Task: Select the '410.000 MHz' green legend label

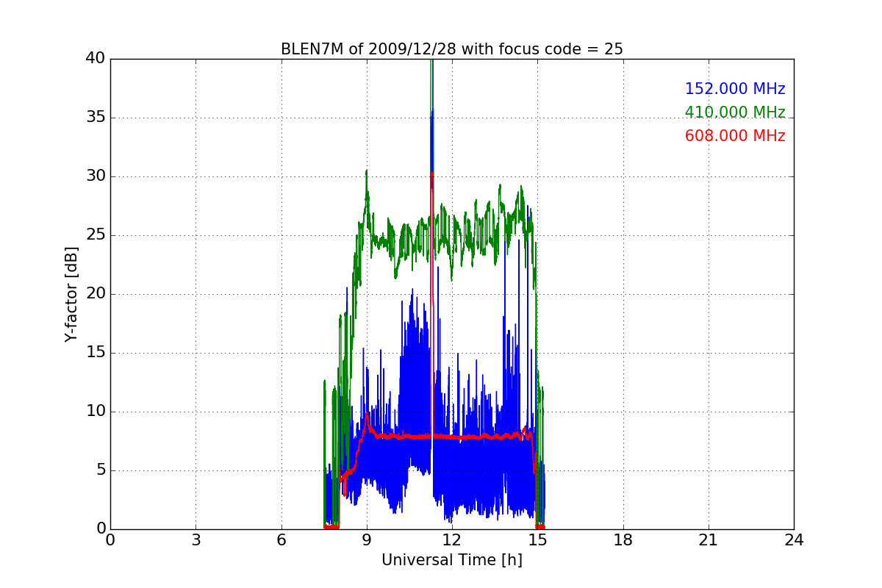Action: [x=735, y=112]
